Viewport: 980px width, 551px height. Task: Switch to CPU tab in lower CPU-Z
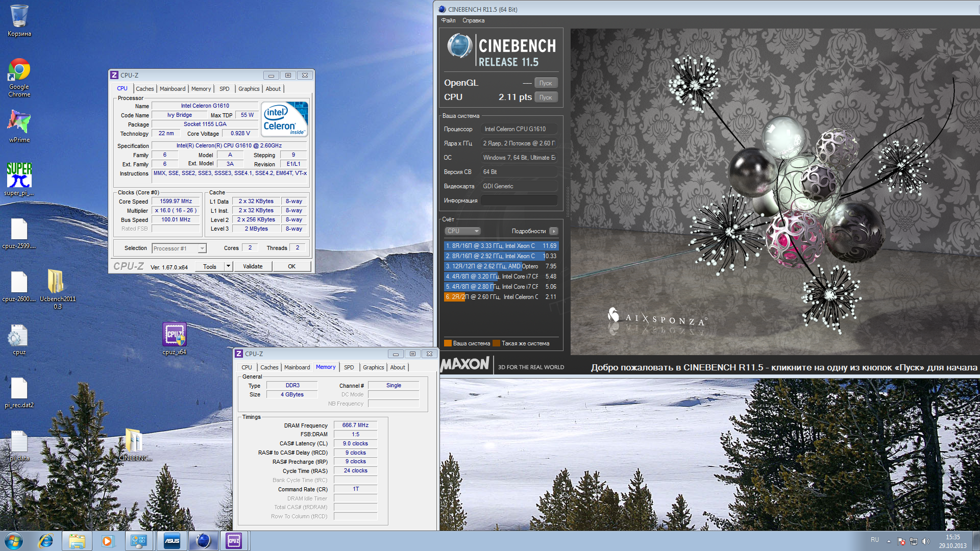point(247,367)
